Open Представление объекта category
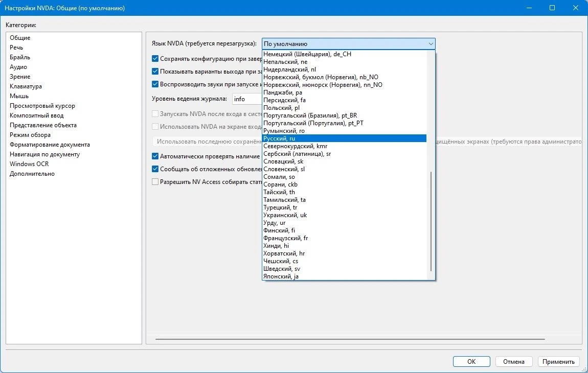Image resolution: width=588 pixels, height=373 pixels. pos(43,126)
